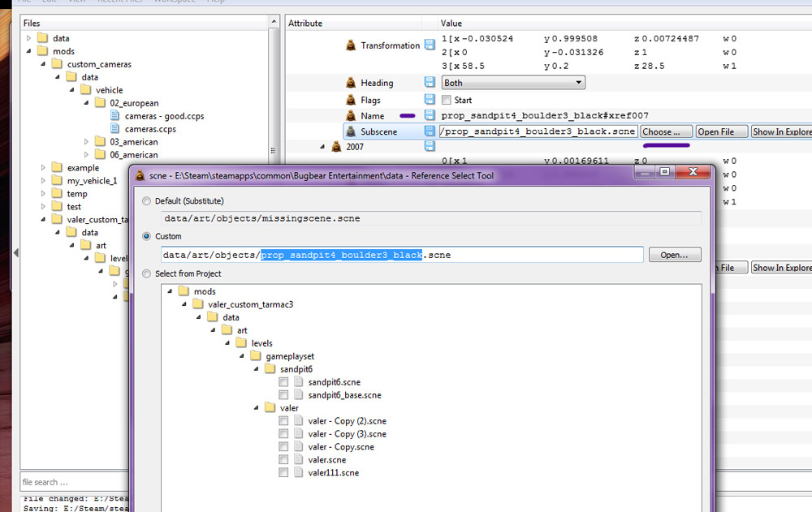Click the Name value prop_sandpit4_boulder3_black#xref007
The height and width of the screenshot is (512, 812).
click(544, 115)
